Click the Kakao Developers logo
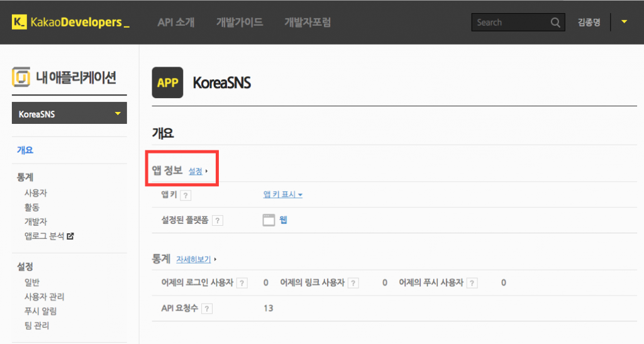Image resolution: width=644 pixels, height=344 pixels. (x=70, y=22)
